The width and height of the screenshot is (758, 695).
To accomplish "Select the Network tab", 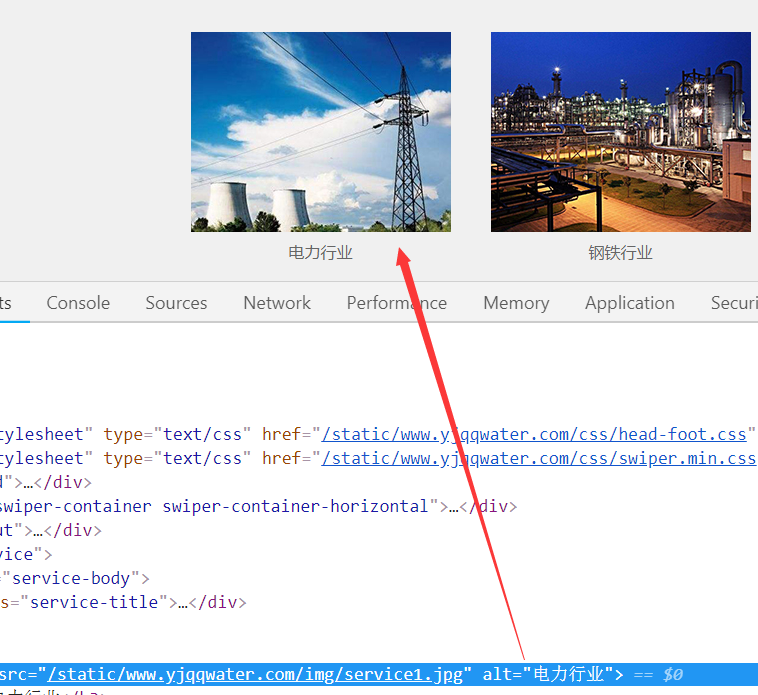I will click(x=277, y=303).
